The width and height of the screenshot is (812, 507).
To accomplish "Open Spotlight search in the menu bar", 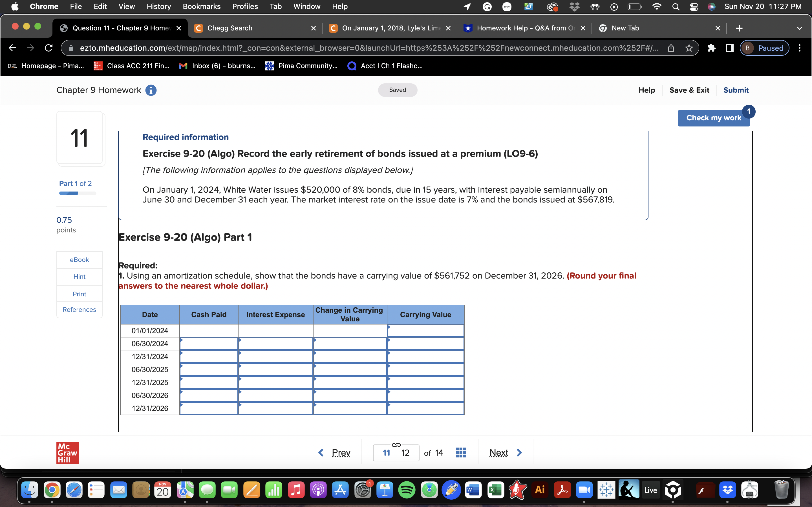I will pyautogui.click(x=676, y=6).
